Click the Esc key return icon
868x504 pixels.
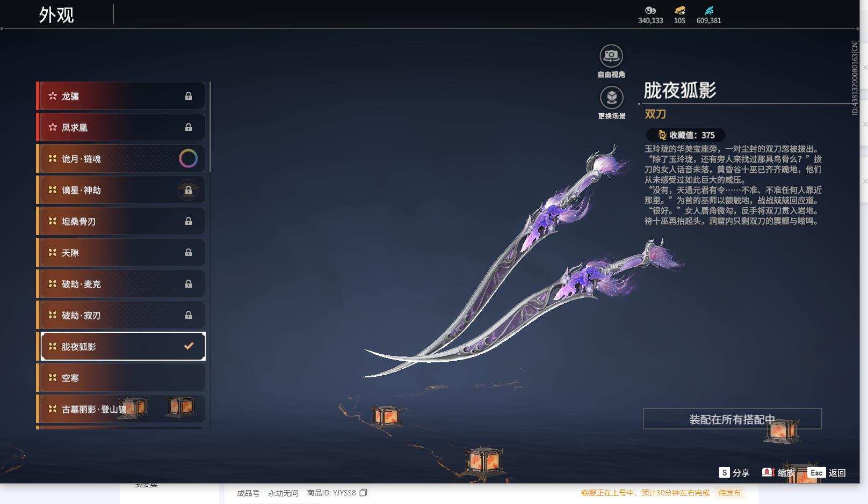tap(816, 472)
